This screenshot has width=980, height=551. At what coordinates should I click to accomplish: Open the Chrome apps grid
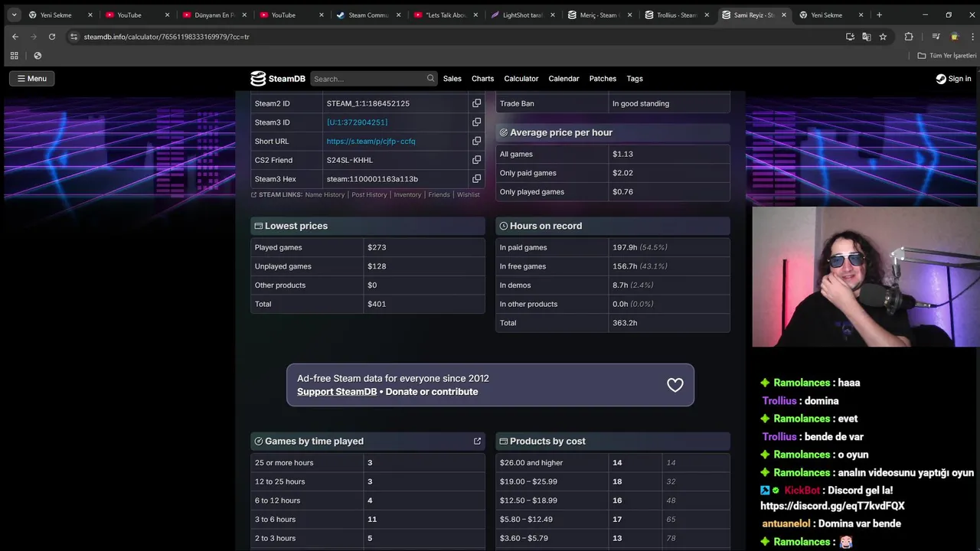tap(14, 56)
